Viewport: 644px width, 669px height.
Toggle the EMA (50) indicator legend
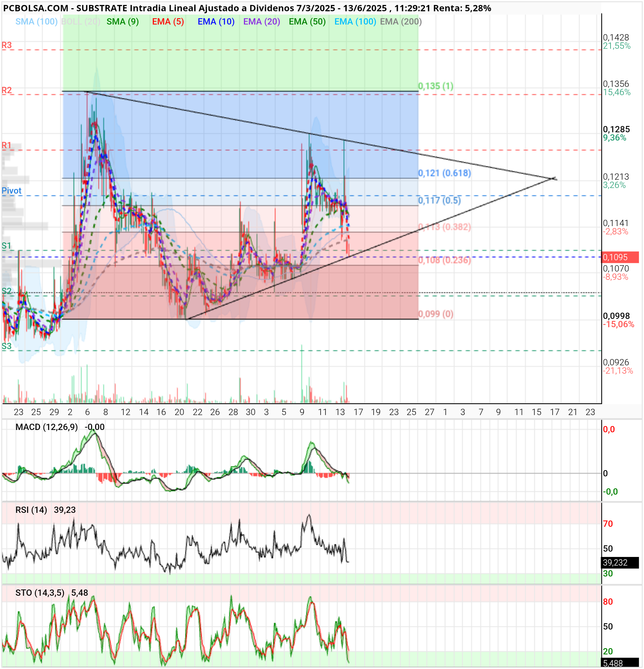(x=307, y=22)
